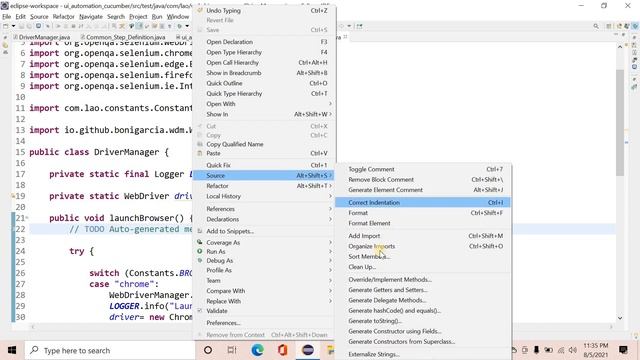Click the "try {" code line

point(81,251)
